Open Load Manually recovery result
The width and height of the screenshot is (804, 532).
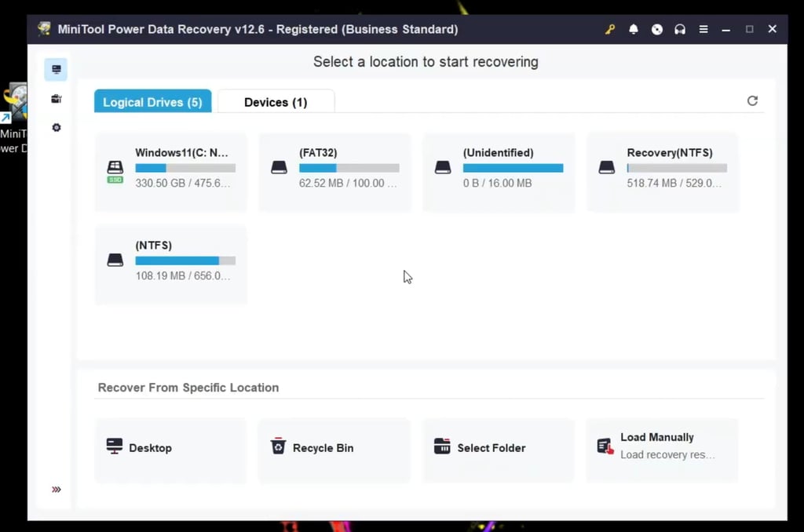tap(662, 450)
